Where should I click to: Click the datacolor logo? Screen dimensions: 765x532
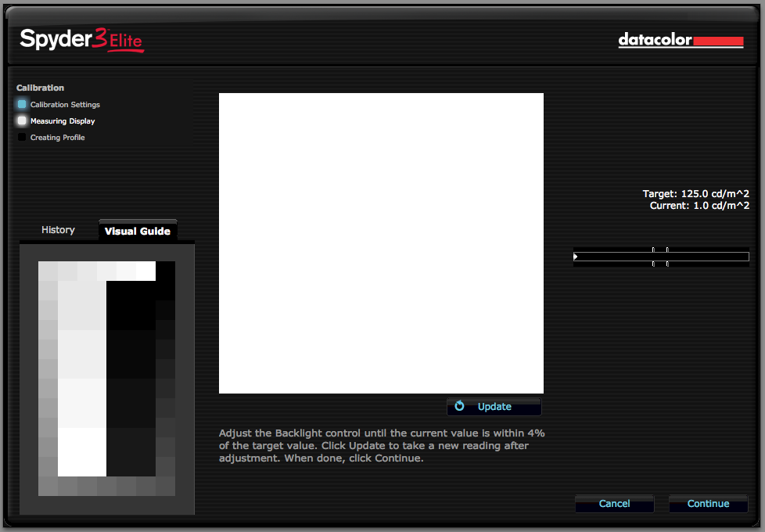680,40
